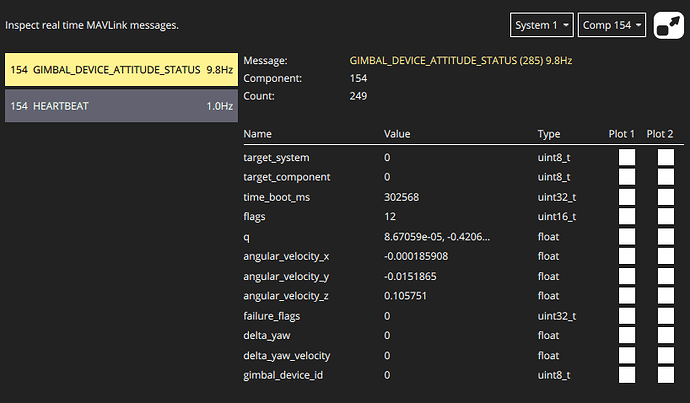Enable Plot 2 for time_boot_ms
690x403 pixels.
666,197
